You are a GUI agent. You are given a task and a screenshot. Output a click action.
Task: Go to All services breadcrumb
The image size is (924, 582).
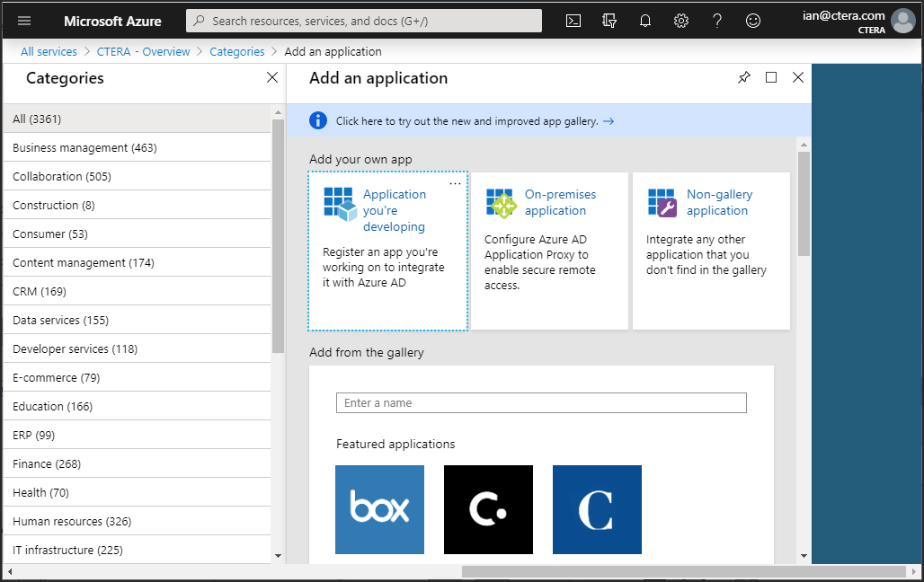pos(49,52)
